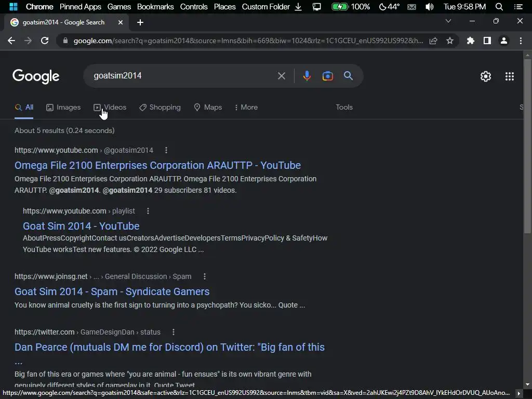Click the display monitor icon in top bar
The height and width of the screenshot is (399, 532).
point(316,6)
